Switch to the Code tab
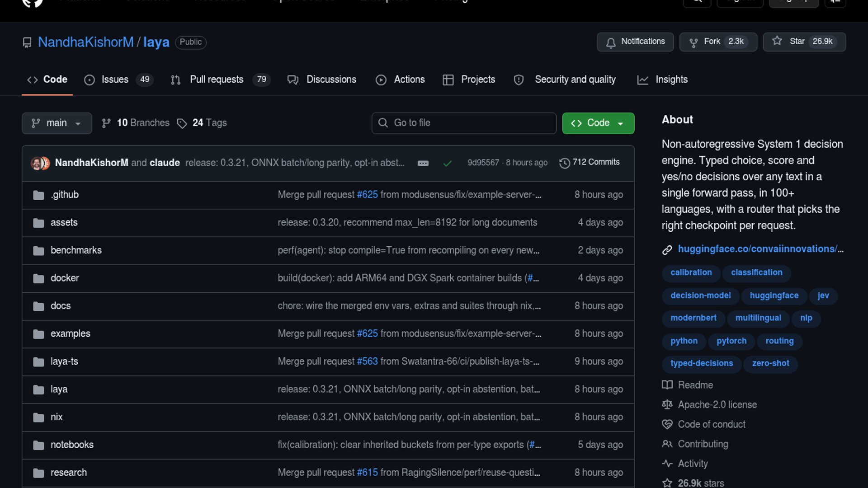 click(x=47, y=80)
